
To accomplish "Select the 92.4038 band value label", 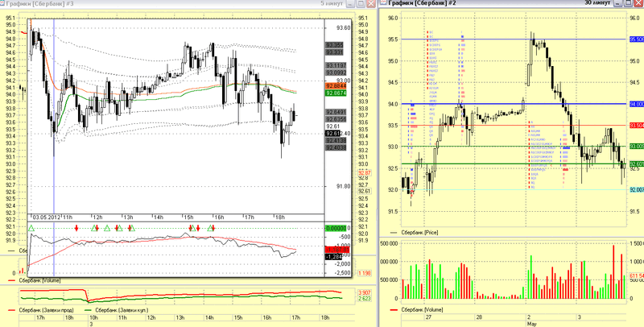I will [336, 147].
